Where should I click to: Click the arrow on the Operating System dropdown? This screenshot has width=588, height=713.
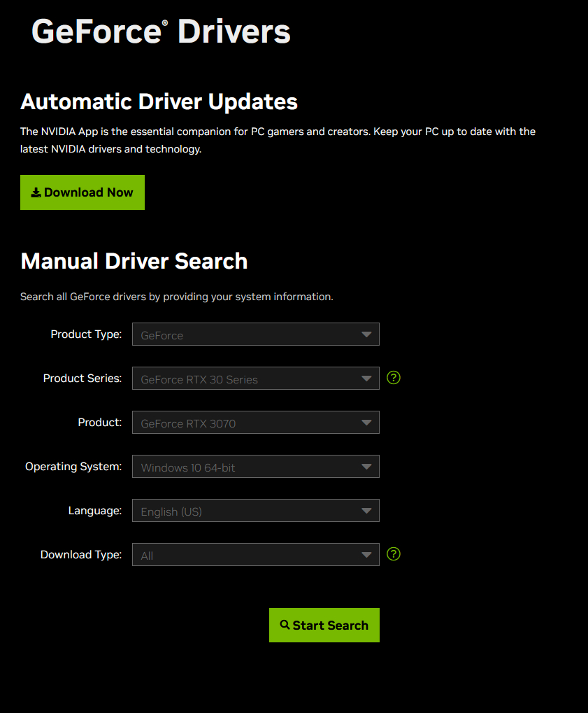[x=366, y=467]
